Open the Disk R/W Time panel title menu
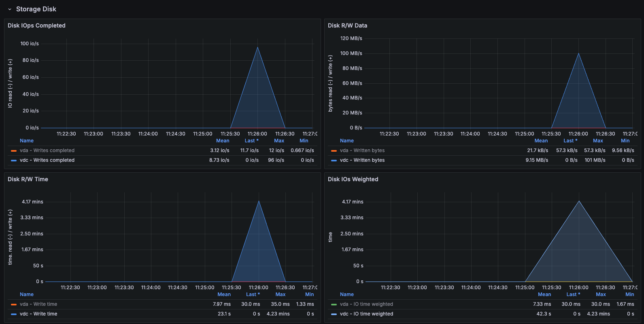Image resolution: width=644 pixels, height=324 pixels. point(28,179)
